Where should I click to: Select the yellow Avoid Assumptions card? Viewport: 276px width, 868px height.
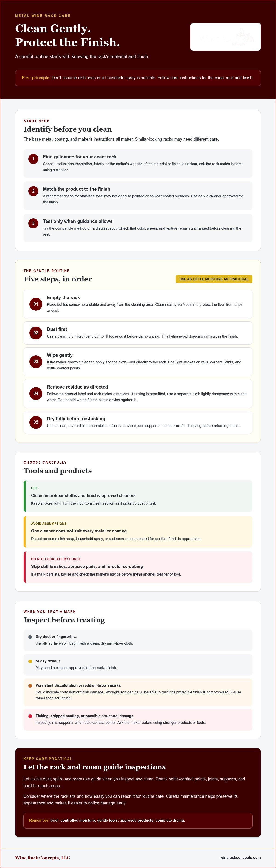(138, 531)
